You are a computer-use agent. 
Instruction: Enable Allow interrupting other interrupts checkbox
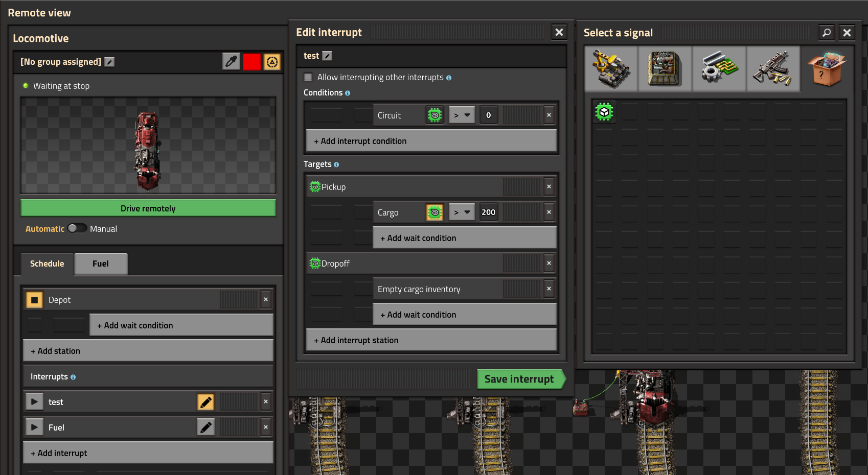pyautogui.click(x=308, y=77)
